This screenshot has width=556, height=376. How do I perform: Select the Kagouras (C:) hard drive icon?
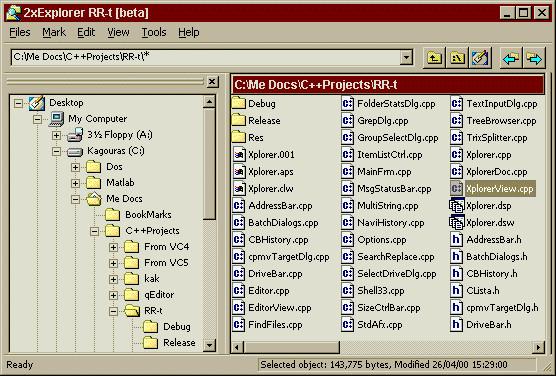pyautogui.click(x=75, y=152)
